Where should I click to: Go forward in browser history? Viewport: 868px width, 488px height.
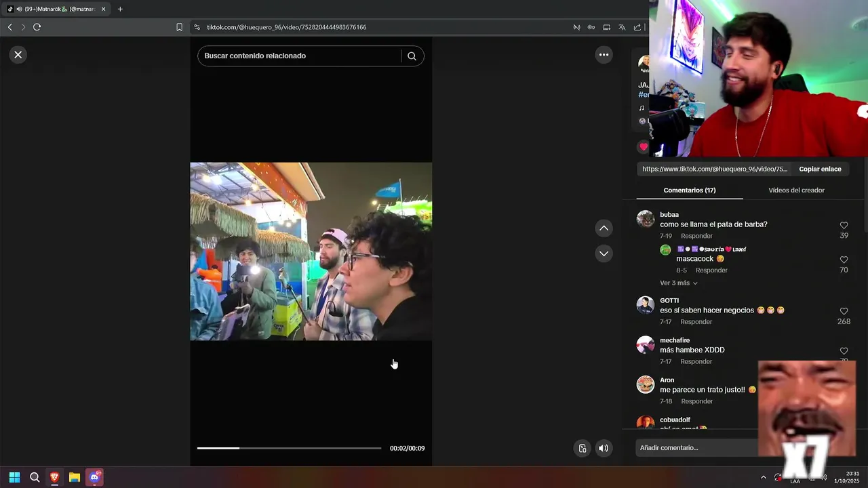23,27
